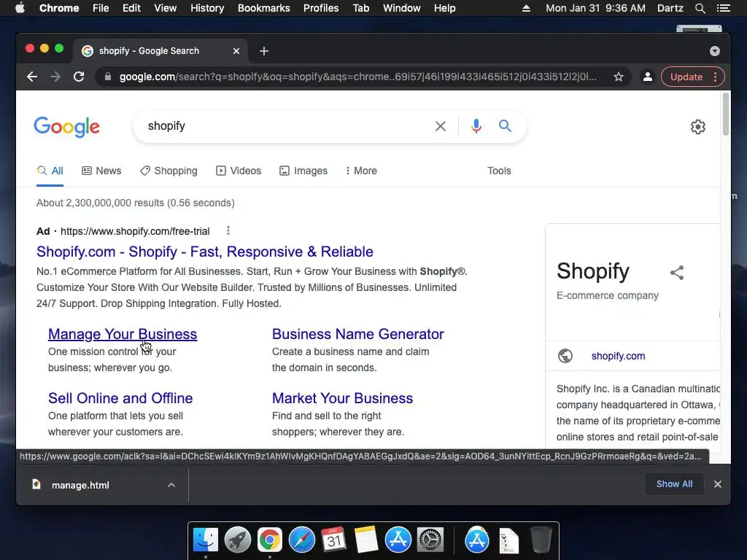
Task: Open the downloaded manage.html file
Action: pos(80,485)
